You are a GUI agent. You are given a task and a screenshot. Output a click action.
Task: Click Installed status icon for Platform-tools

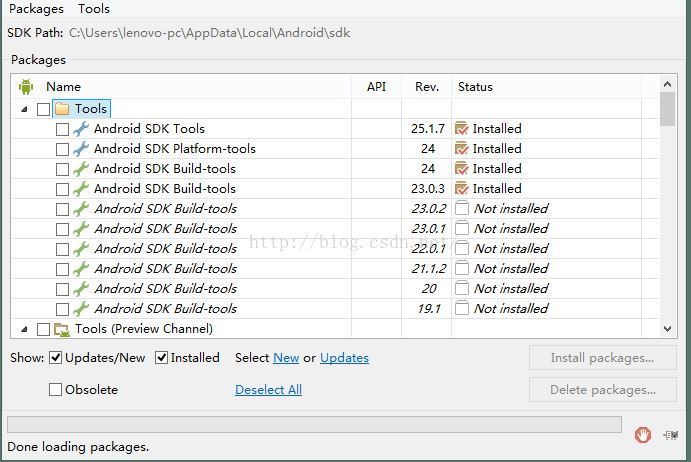click(461, 148)
